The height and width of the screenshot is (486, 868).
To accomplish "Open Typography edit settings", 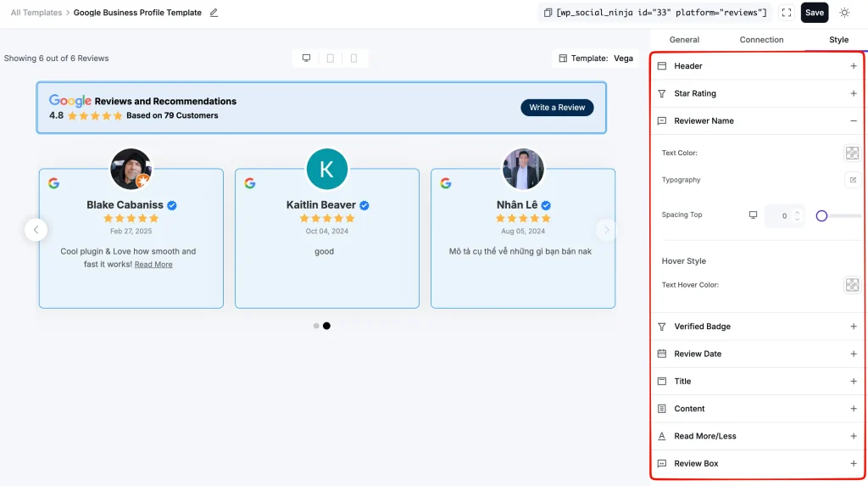I will tap(853, 180).
